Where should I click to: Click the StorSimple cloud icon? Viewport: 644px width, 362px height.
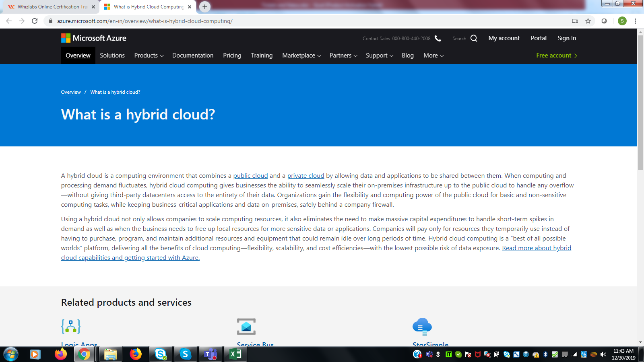(422, 326)
